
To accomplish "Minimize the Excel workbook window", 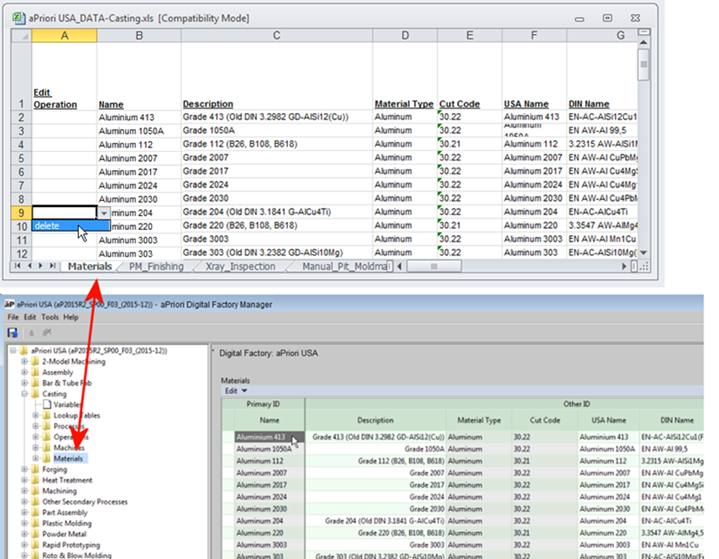I will coord(580,19).
